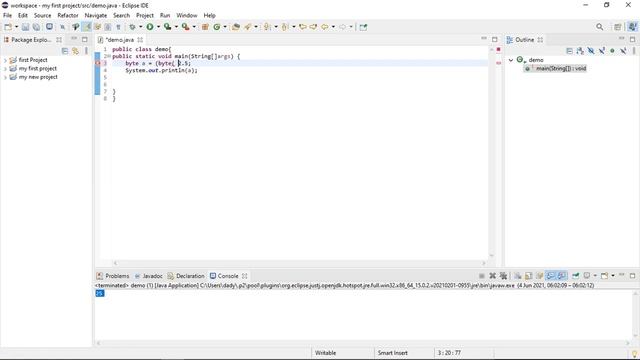Click the Clear Console icon

[x=518, y=276]
